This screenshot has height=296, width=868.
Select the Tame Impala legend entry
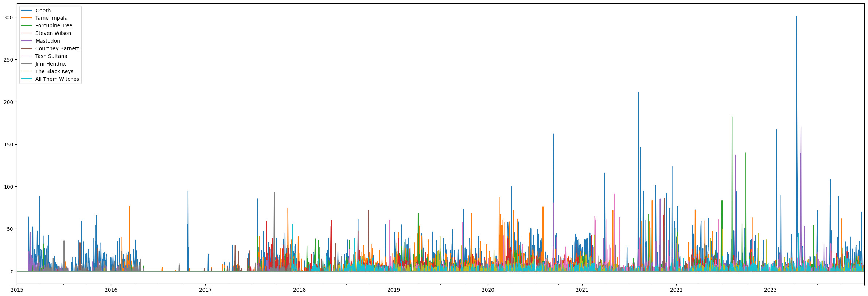pyautogui.click(x=51, y=18)
